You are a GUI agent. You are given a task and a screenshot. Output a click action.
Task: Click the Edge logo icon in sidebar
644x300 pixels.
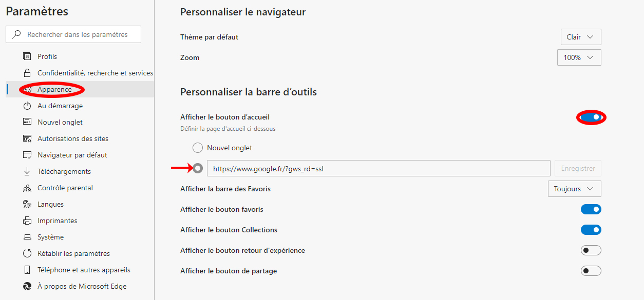point(27,286)
